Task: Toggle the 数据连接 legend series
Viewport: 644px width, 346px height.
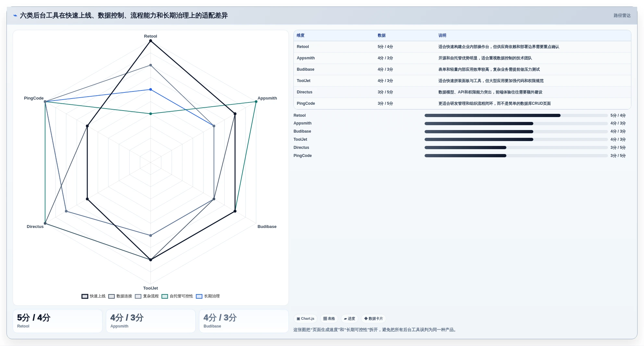Action: (120, 296)
